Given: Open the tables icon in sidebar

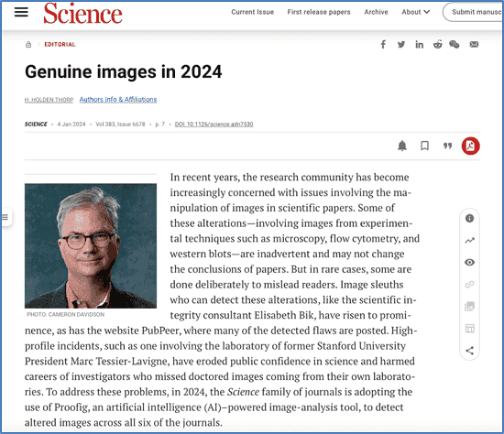Looking at the screenshot, I should (469, 329).
